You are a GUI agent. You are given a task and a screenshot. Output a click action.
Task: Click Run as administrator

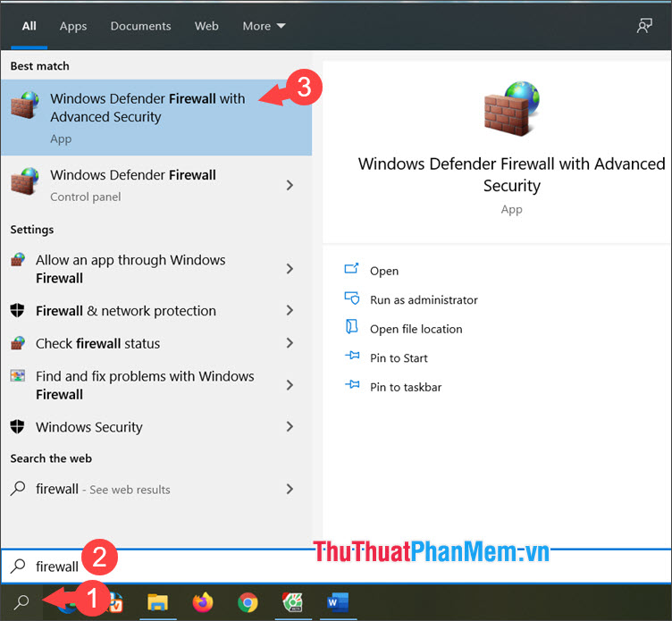(x=424, y=300)
